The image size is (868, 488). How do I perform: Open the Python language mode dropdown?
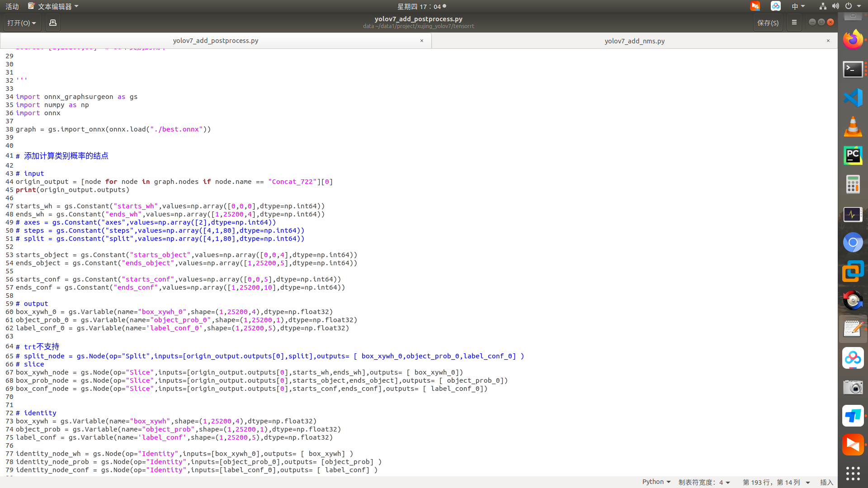coord(656,482)
